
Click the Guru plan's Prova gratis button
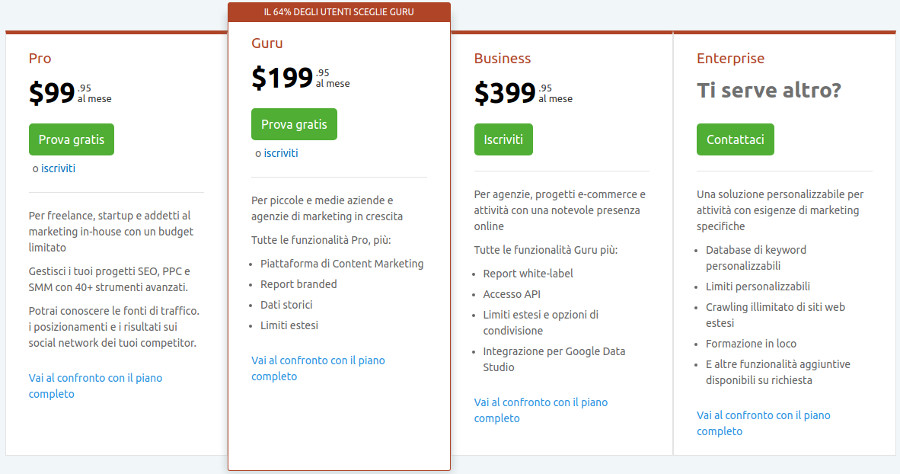(294, 124)
